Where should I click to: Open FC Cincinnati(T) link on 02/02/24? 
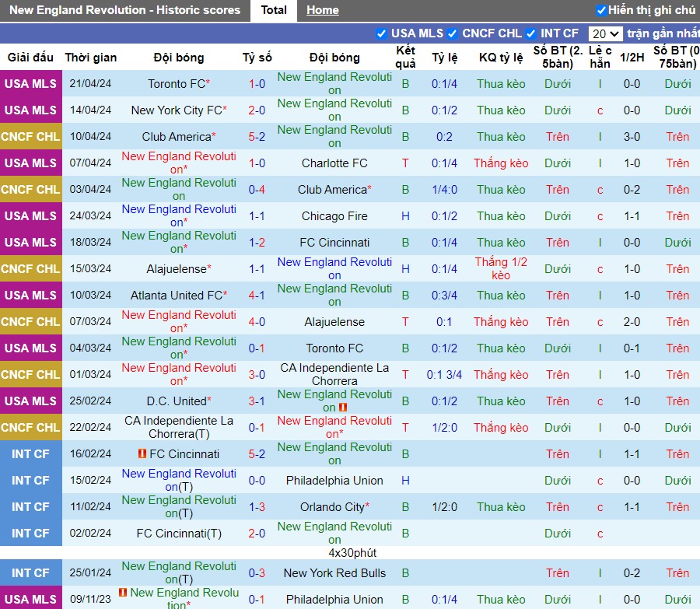pyautogui.click(x=179, y=533)
